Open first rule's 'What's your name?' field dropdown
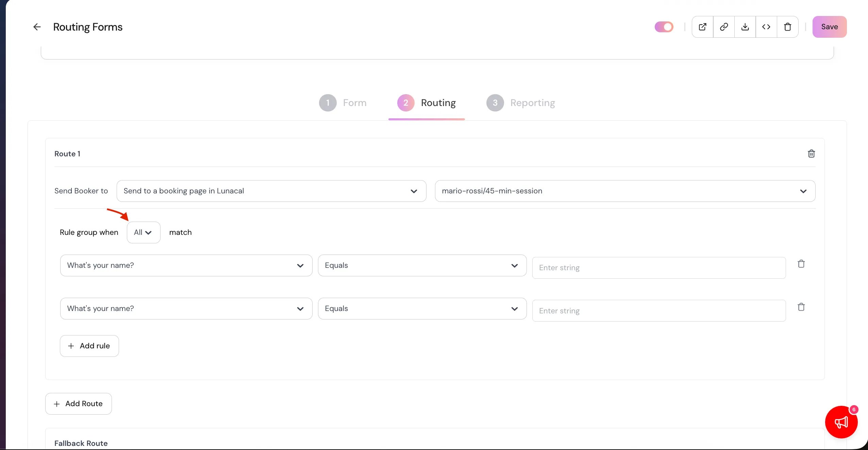This screenshot has width=868, height=450. coord(186,265)
